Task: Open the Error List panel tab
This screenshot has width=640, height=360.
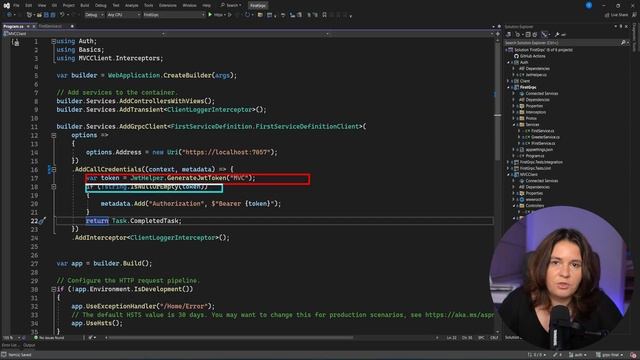Action: click(x=9, y=345)
